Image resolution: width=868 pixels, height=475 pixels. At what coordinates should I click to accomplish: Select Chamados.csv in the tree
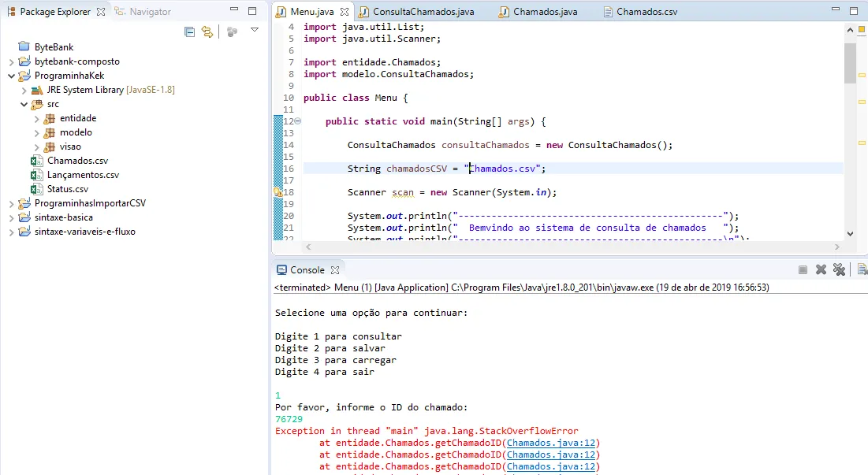(77, 161)
